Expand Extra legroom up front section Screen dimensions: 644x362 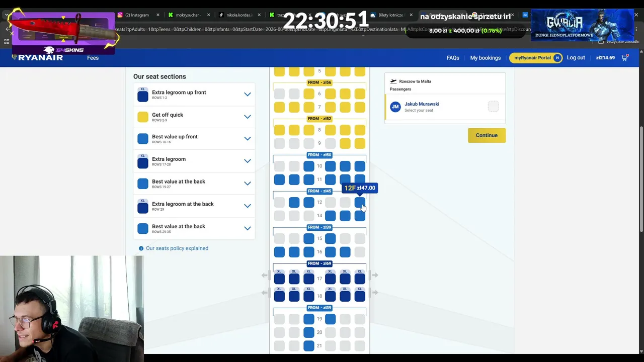pyautogui.click(x=248, y=94)
